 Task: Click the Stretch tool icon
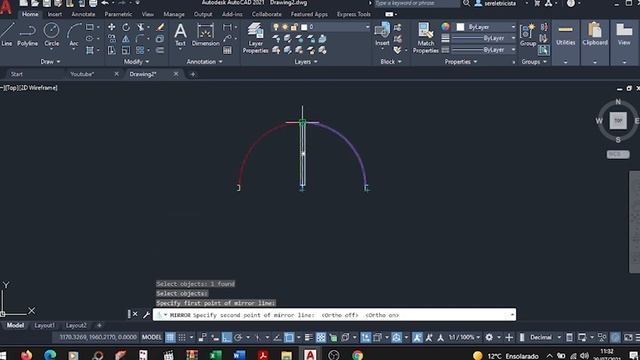coord(111,50)
